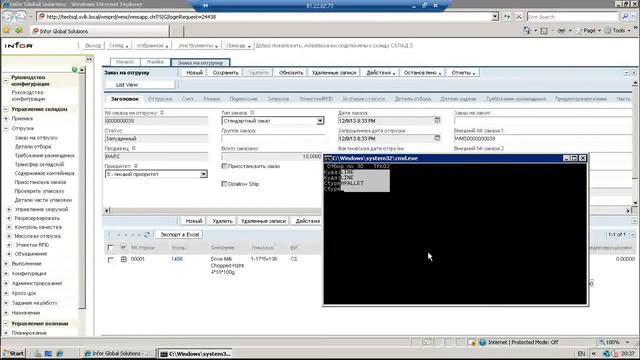The height and width of the screenshot is (360, 640).
Task: Check the select-all checkbox in grid header
Action: tap(111, 248)
